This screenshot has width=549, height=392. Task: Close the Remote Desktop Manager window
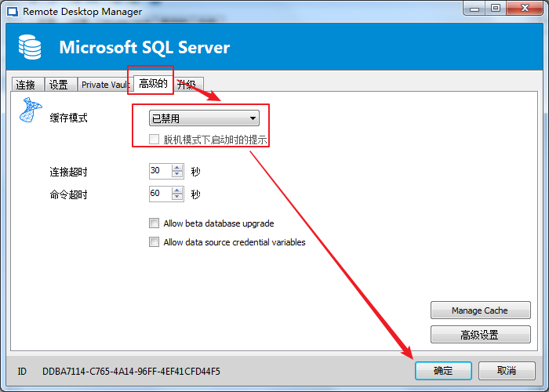coord(525,9)
